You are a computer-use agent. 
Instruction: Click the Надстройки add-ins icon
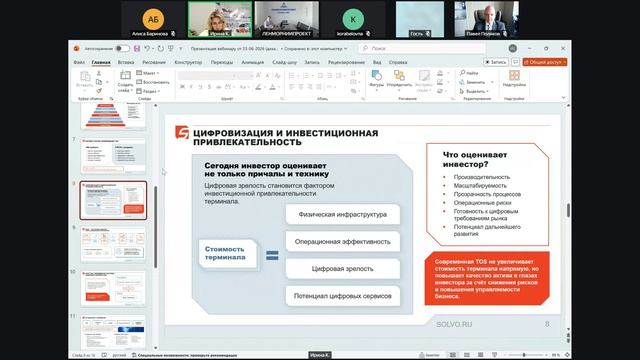point(514,76)
